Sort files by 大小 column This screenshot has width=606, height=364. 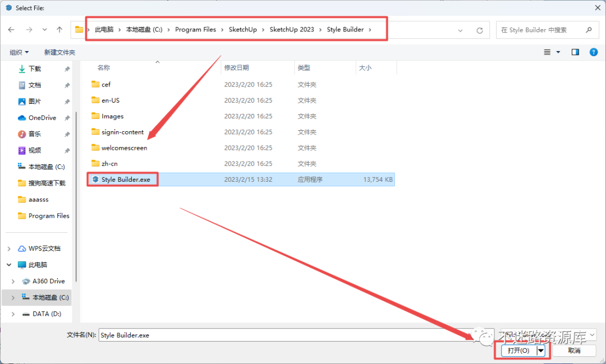365,68
